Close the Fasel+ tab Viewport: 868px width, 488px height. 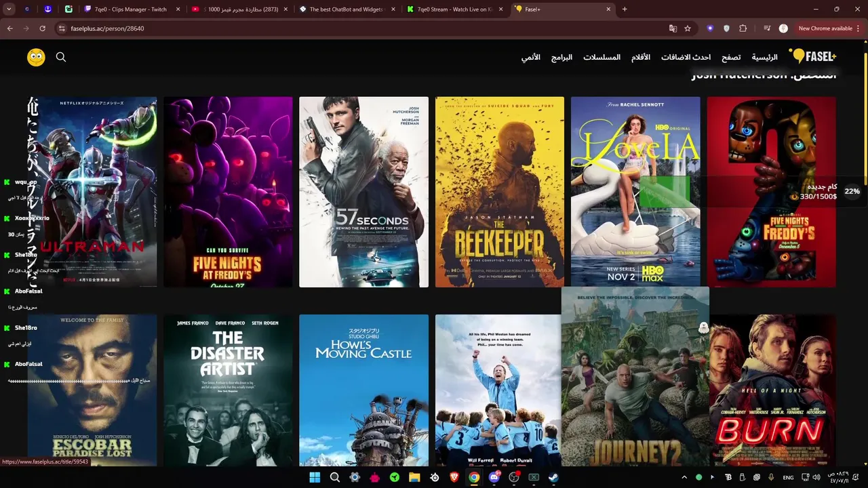tap(608, 9)
